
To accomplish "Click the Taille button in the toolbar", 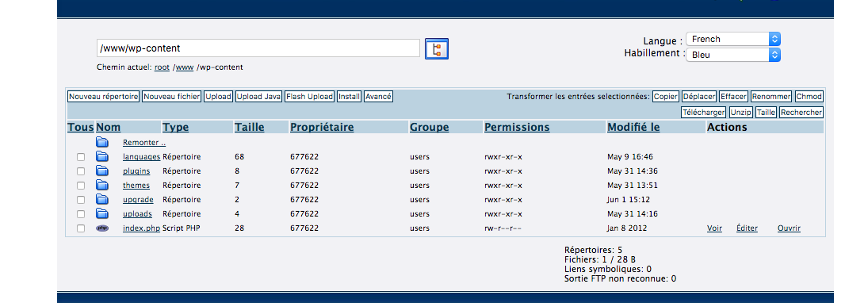I will click(767, 112).
